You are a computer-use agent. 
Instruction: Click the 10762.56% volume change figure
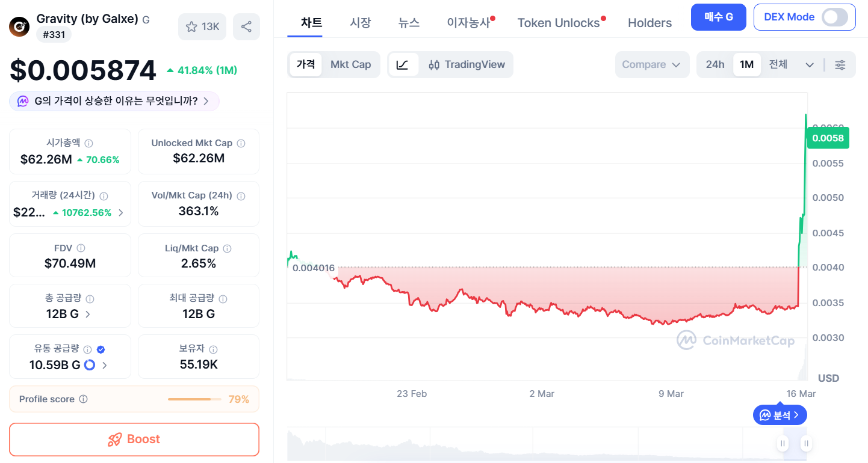82,212
